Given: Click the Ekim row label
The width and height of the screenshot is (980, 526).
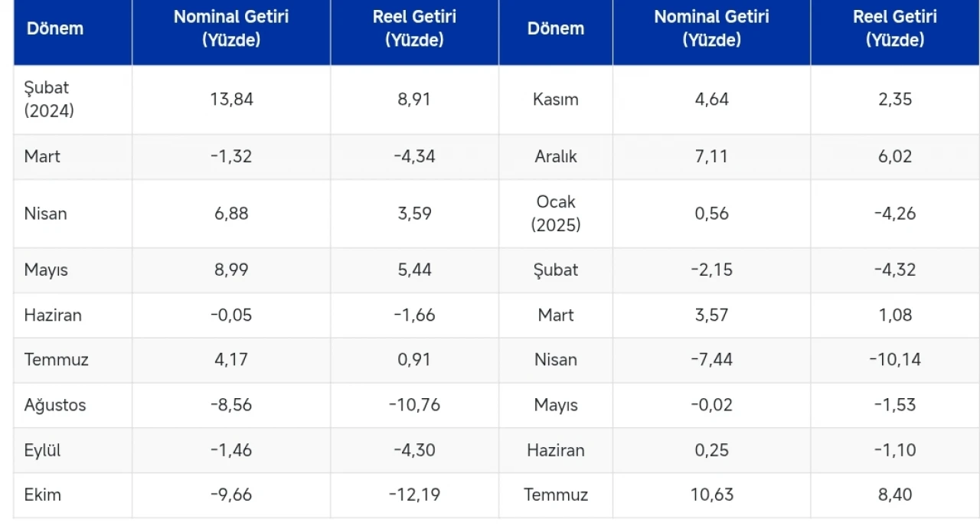Looking at the screenshot, I should pyautogui.click(x=42, y=495).
